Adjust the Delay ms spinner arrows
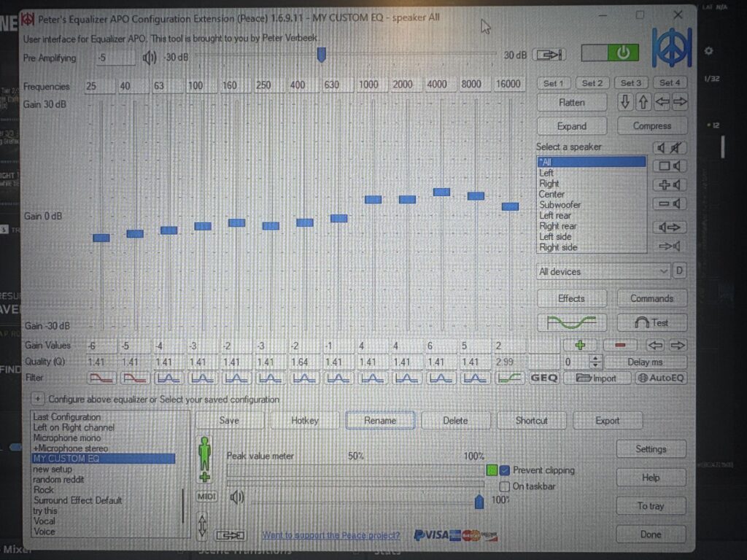The height and width of the screenshot is (560, 747). click(595, 362)
